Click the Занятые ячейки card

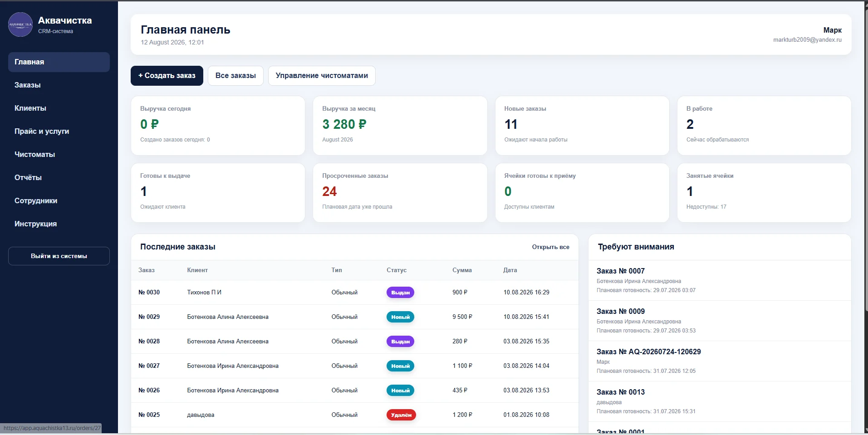(x=764, y=193)
